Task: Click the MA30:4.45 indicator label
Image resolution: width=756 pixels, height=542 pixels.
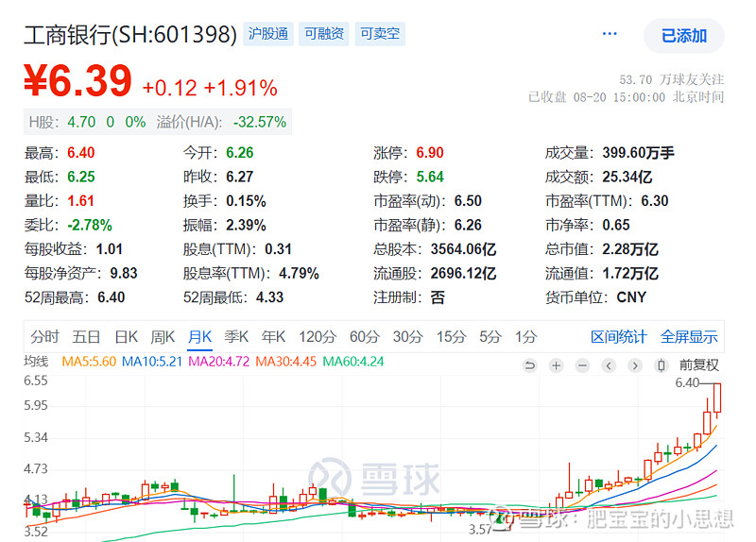Action: tap(286, 362)
